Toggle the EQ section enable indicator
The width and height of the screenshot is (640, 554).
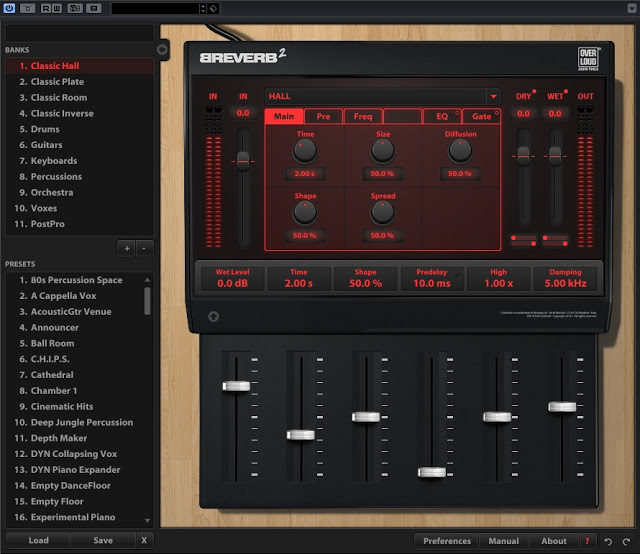coord(457,113)
